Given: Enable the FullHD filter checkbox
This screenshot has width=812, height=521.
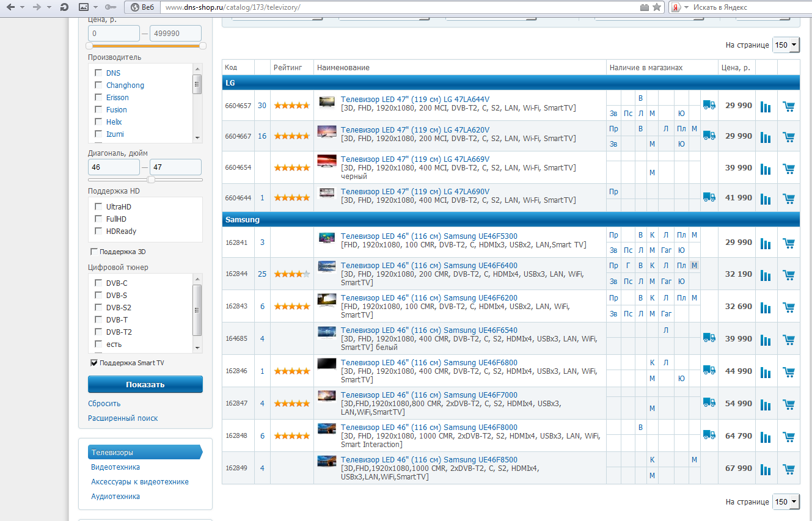Looking at the screenshot, I should [x=98, y=219].
